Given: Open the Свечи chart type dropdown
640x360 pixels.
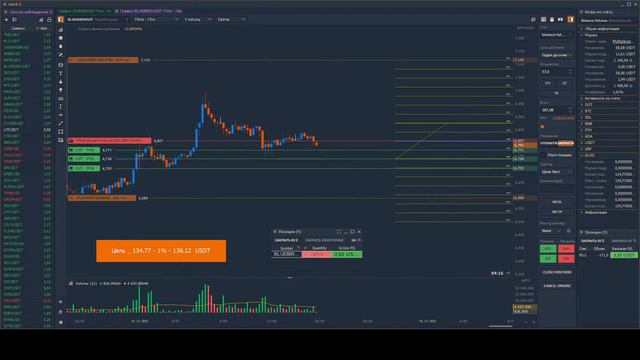Looking at the screenshot, I should [x=231, y=20].
